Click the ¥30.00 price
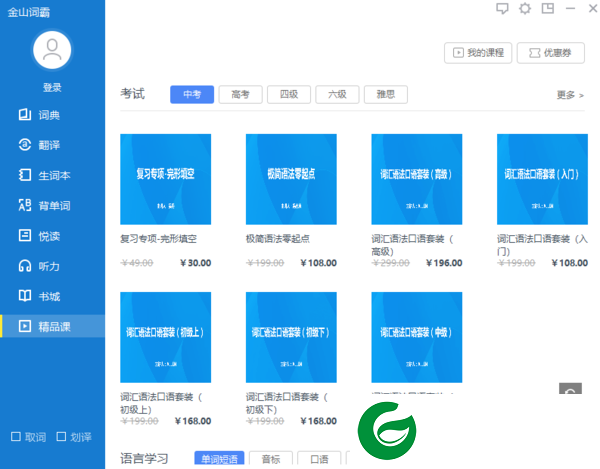The height and width of the screenshot is (469, 600). pyautogui.click(x=196, y=263)
